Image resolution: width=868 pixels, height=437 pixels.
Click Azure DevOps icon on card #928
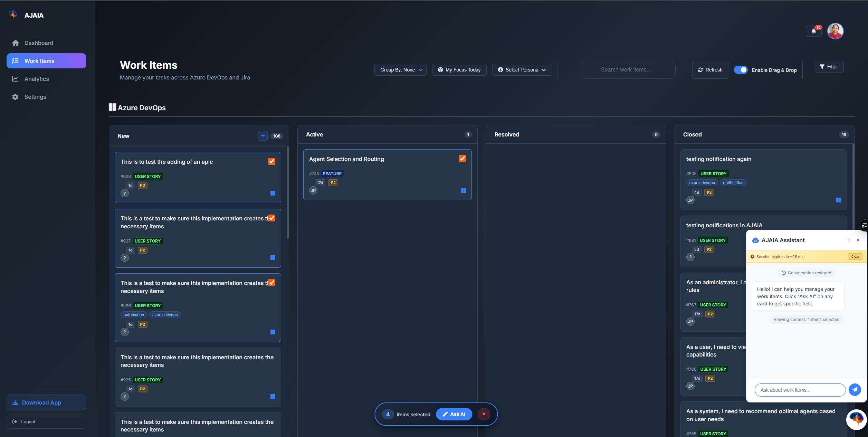[x=273, y=193]
